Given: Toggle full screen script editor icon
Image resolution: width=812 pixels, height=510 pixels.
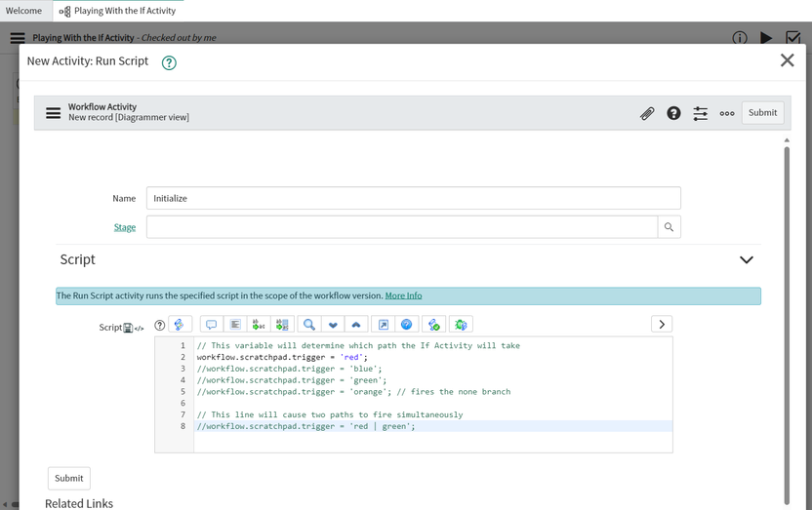Looking at the screenshot, I should click(384, 325).
